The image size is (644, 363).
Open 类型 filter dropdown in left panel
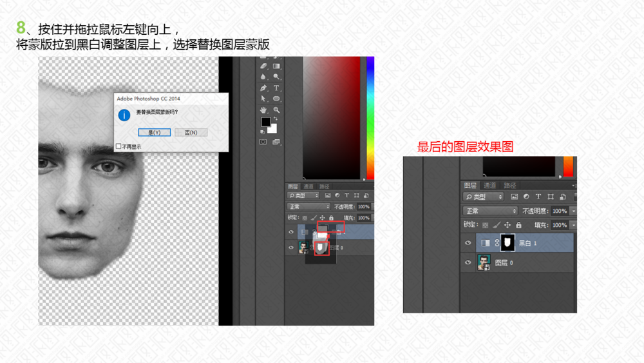click(x=303, y=195)
